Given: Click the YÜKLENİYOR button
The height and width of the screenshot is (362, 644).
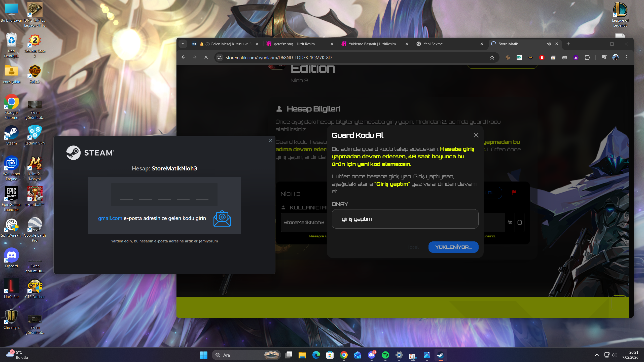Looking at the screenshot, I should click(453, 247).
